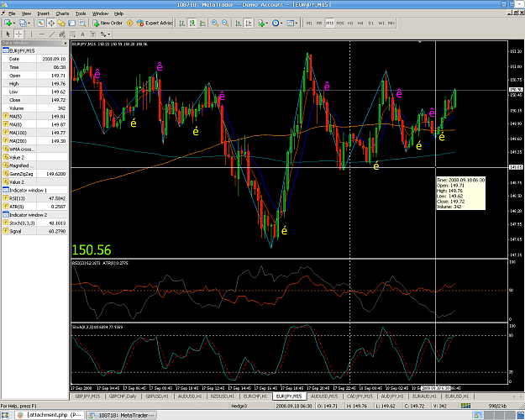Switch chart to Line Chart mode
Screen dimensions: 525x420
pyautogui.click(x=202, y=23)
